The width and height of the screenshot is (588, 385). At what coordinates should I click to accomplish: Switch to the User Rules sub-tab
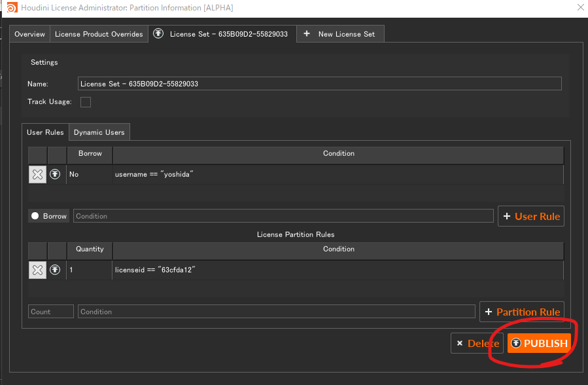point(45,132)
